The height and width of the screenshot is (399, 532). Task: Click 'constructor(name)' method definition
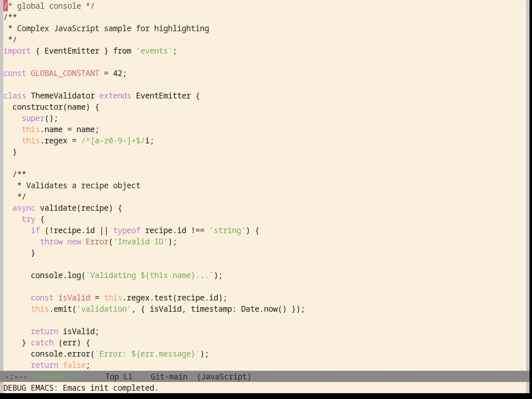coord(51,107)
